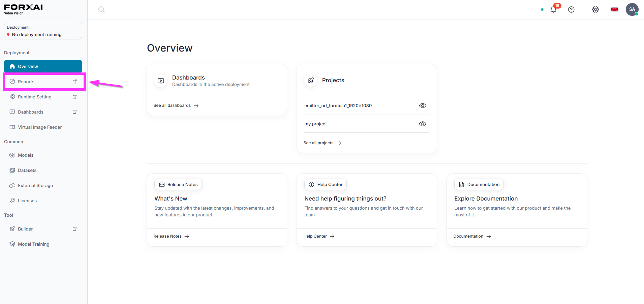This screenshot has height=304, width=644.
Task: Open Models in the sidebar
Action: click(43, 155)
